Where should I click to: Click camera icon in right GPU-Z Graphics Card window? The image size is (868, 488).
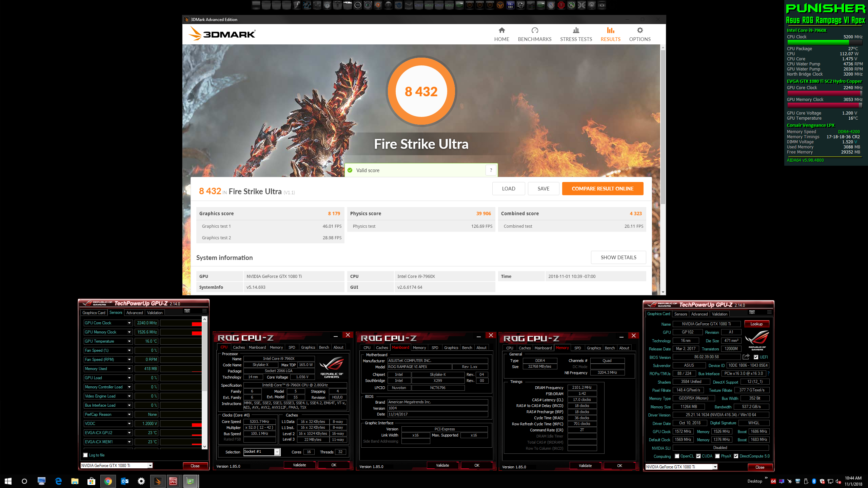pos(752,312)
